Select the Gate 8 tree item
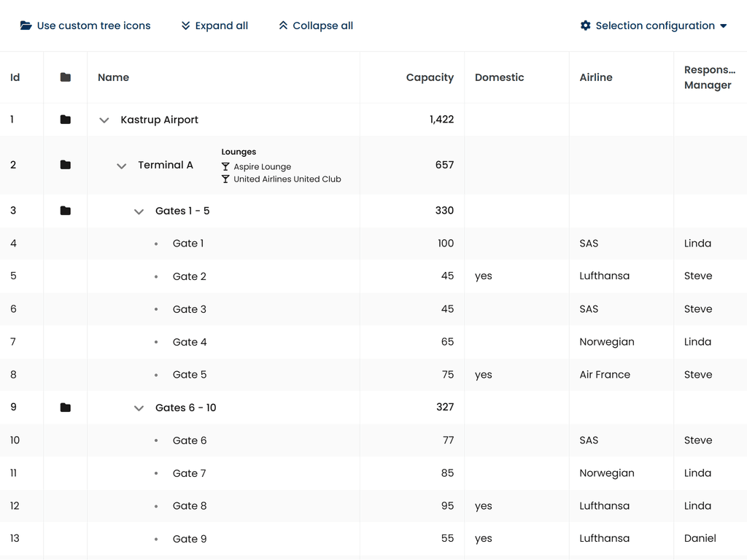This screenshot has height=560, width=747. 190,506
